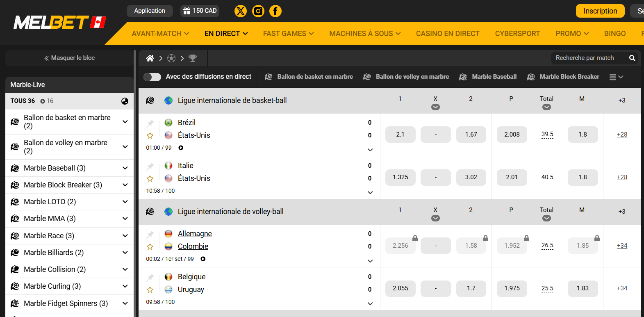Image resolution: width=644 pixels, height=317 pixels.
Task: Select the Marble Baseball filter tab
Action: [x=488, y=77]
